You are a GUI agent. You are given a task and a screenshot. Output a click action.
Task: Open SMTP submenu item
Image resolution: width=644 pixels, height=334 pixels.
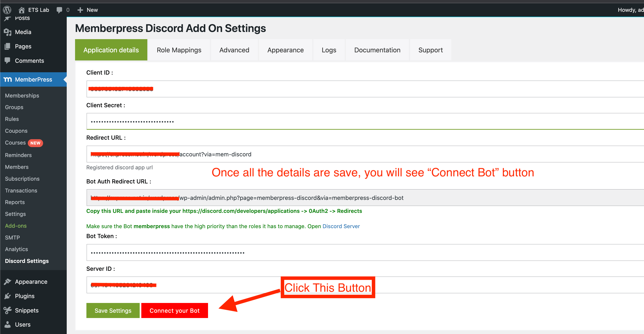12,237
